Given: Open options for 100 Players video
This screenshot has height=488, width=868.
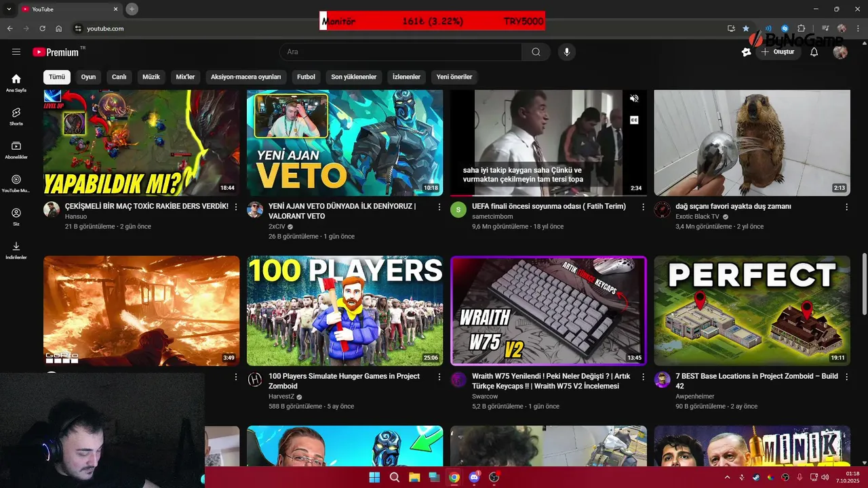Looking at the screenshot, I should (x=439, y=377).
